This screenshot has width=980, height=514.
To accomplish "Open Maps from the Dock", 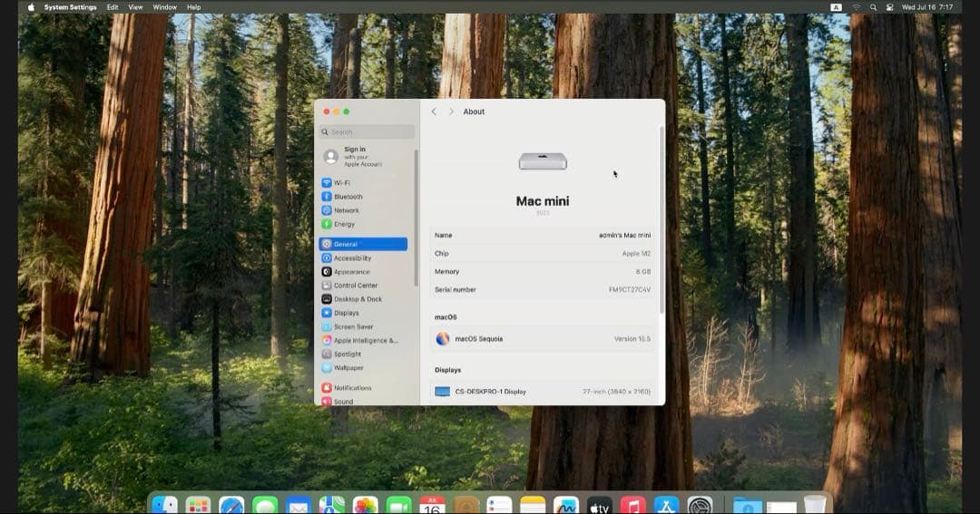I will pyautogui.click(x=332, y=505).
